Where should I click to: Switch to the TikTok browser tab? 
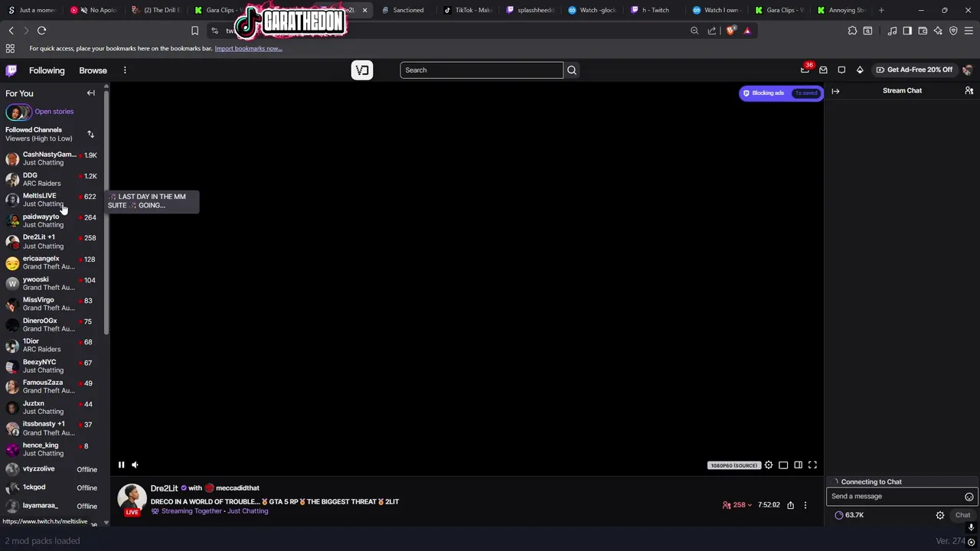coord(469,10)
